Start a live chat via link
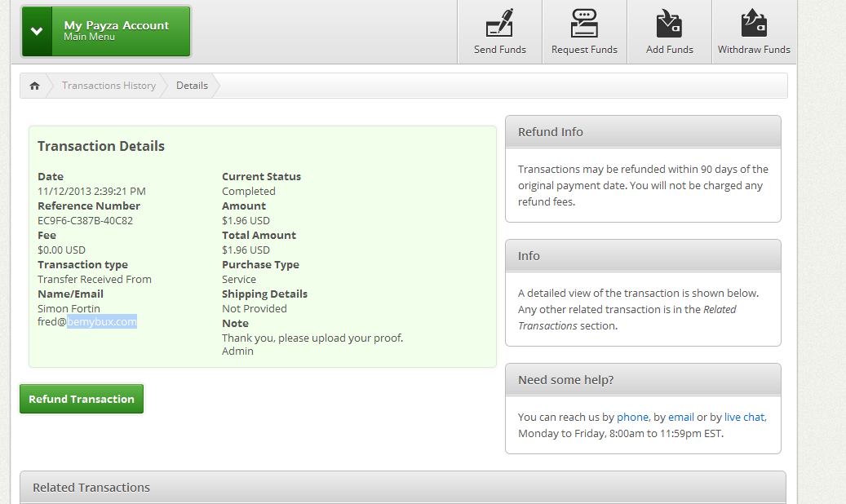 click(744, 417)
